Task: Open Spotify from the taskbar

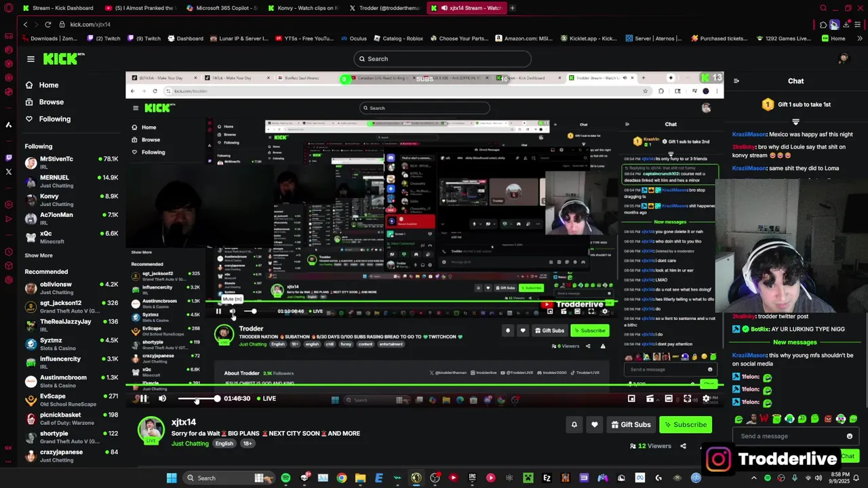Action: point(285,478)
